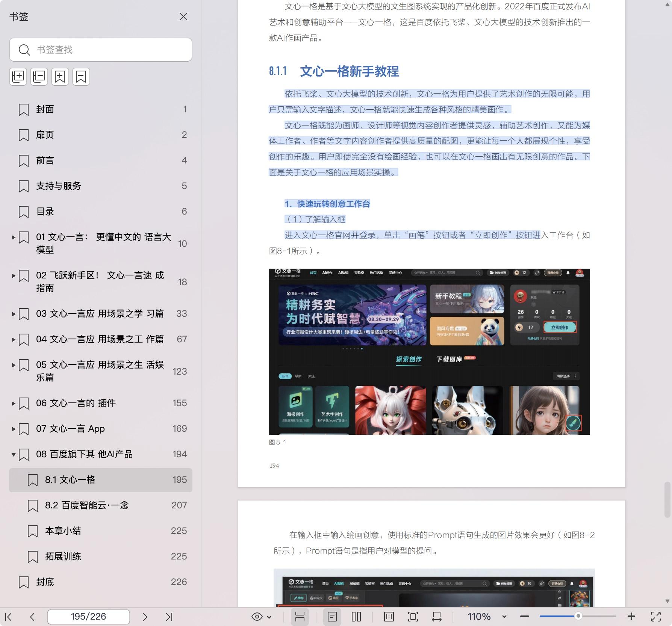Screen dimensions: 672x626
Task: Click fit page icon
Action: [x=413, y=617]
